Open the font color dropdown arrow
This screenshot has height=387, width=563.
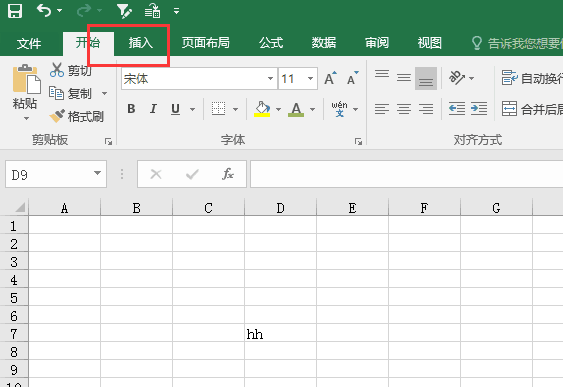tap(312, 109)
